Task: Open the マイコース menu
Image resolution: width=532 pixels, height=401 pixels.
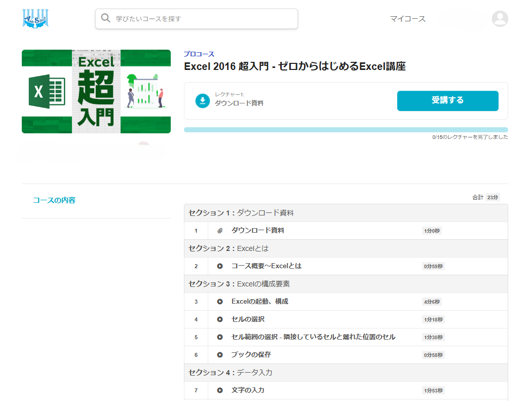Action: pyautogui.click(x=408, y=19)
